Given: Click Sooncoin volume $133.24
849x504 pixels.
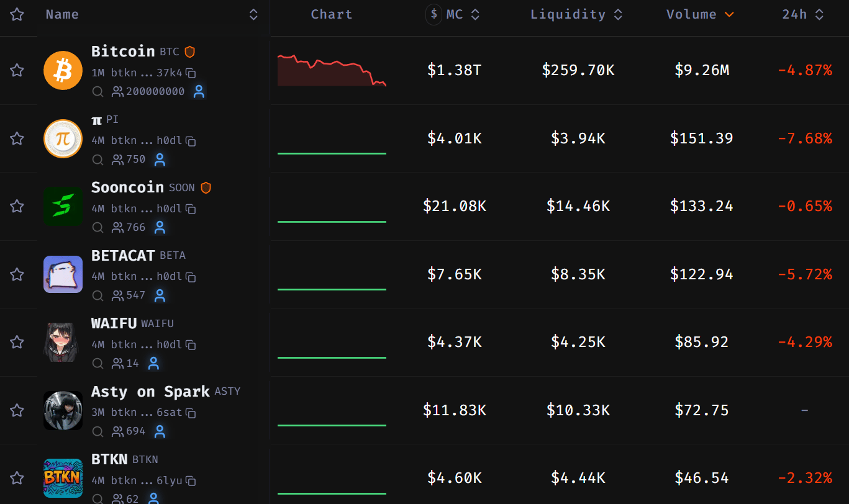Looking at the screenshot, I should (x=702, y=206).
